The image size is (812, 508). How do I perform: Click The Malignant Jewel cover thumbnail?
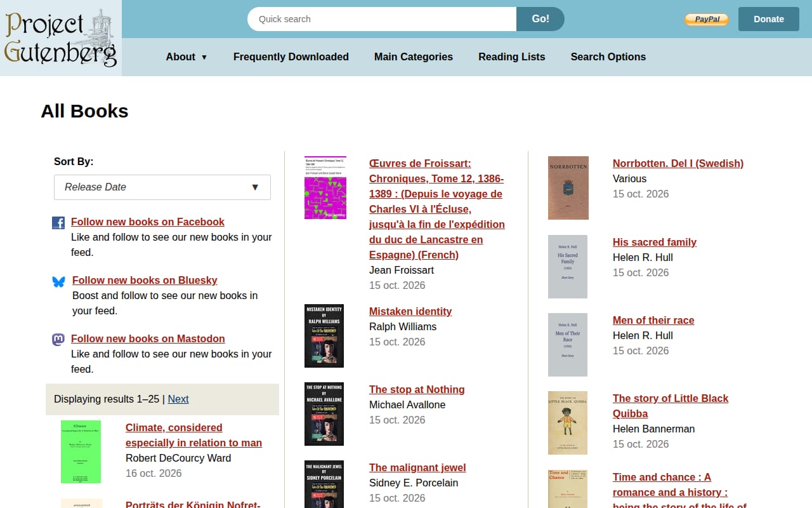coord(324,484)
